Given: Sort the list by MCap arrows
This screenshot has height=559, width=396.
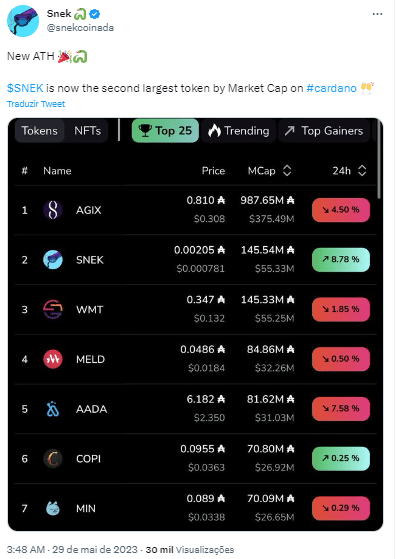Looking at the screenshot, I should pos(287,171).
